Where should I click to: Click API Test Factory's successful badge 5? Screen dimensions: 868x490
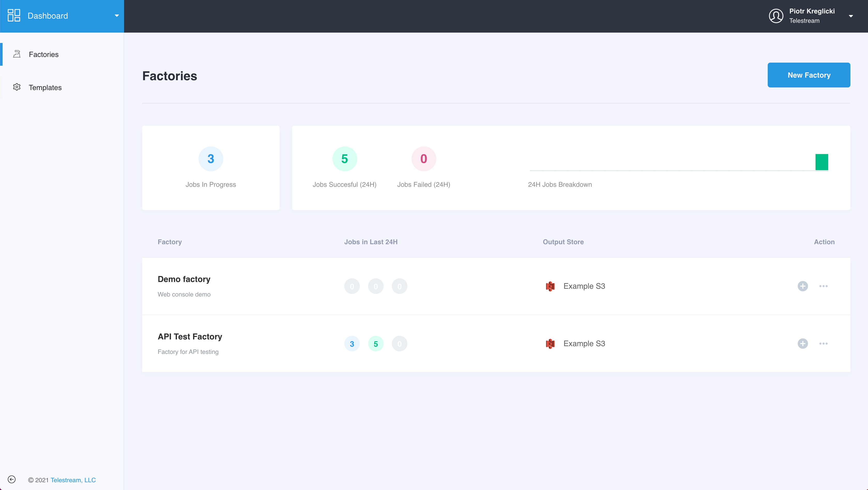tap(376, 344)
